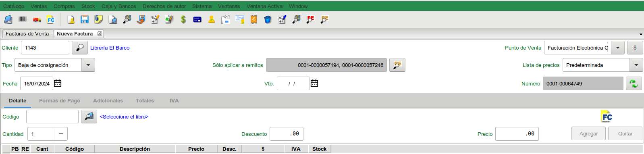Click the dollar button beside Punto de Venta

pyautogui.click(x=635, y=48)
